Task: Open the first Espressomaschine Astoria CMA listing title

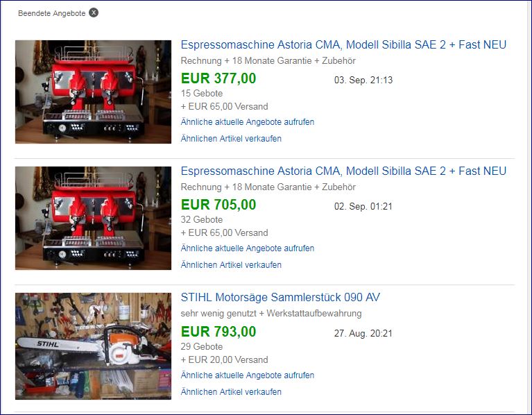Action: click(343, 44)
